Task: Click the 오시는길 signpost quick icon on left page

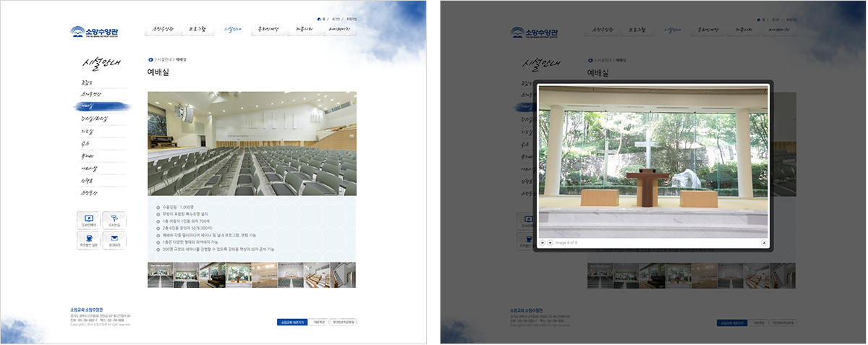Action: coord(114,221)
